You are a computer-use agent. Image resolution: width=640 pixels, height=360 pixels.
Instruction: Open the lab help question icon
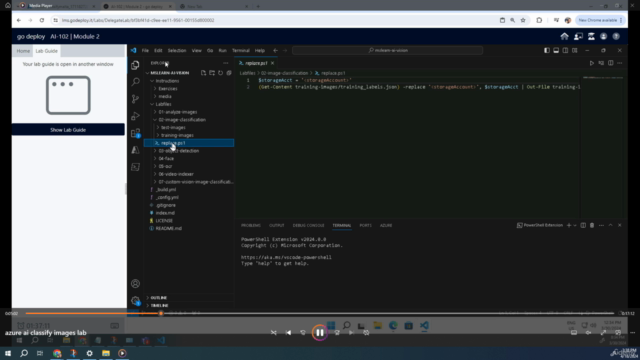point(616,36)
